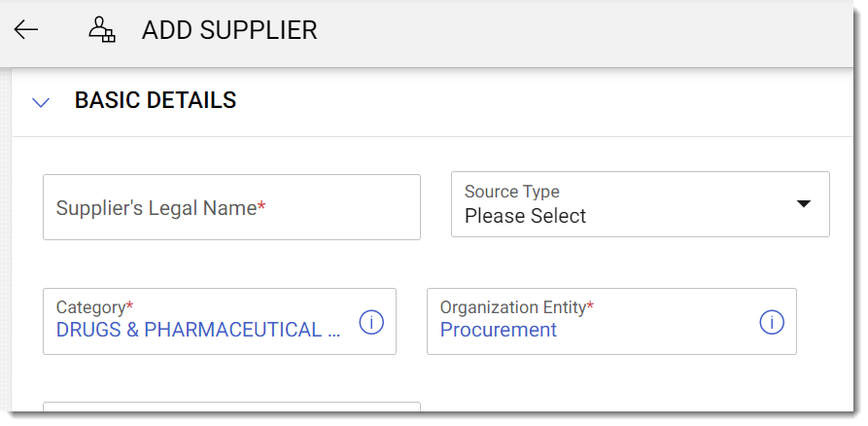Click the BASIC DETAILS section heading

tap(156, 100)
